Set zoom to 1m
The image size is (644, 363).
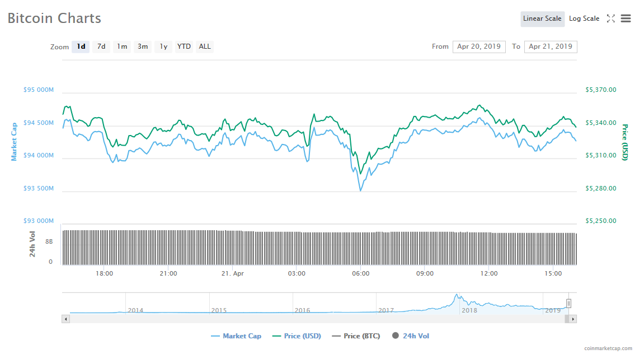[122, 46]
